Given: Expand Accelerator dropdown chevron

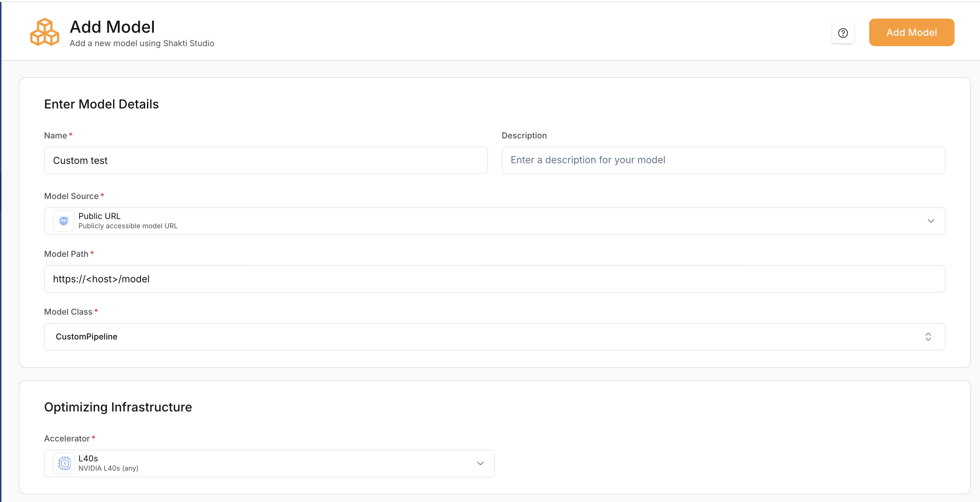Looking at the screenshot, I should [x=480, y=463].
